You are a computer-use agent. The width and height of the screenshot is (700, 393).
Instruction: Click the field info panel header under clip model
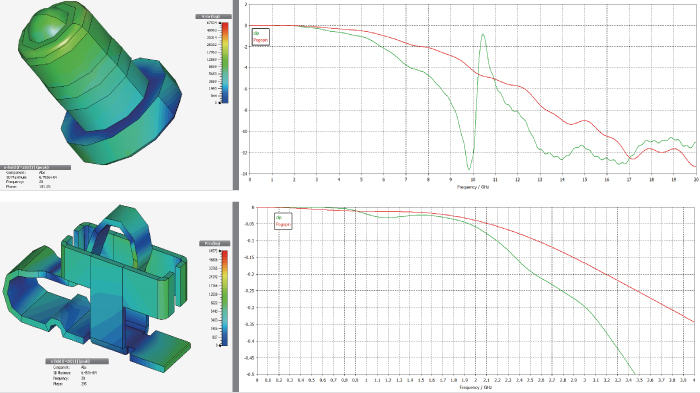[x=77, y=361]
